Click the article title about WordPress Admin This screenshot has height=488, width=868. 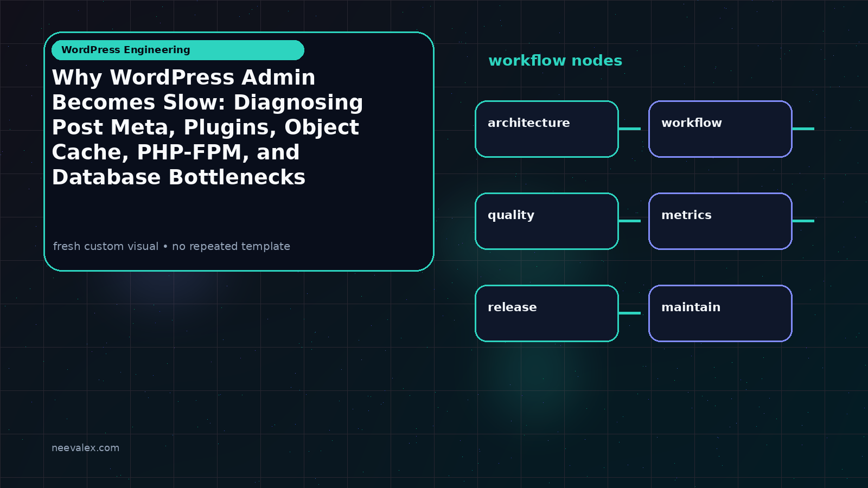pyautogui.click(x=207, y=127)
